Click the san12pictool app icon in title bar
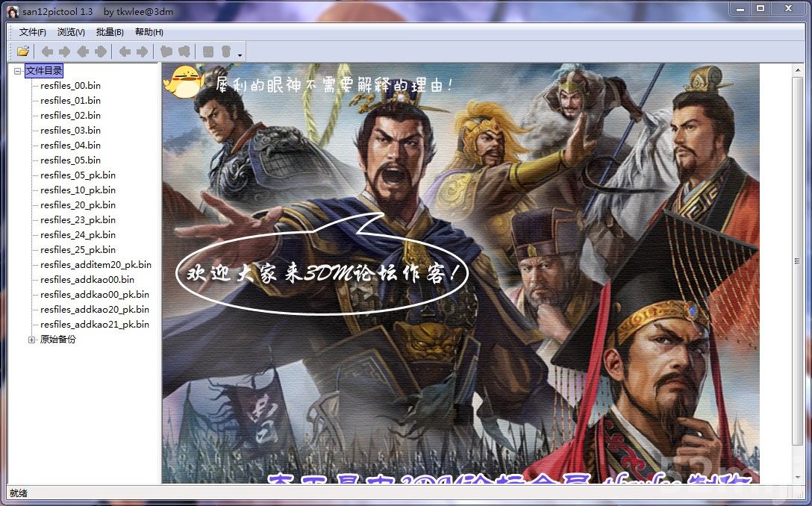Image resolution: width=812 pixels, height=506 pixels. [x=13, y=9]
